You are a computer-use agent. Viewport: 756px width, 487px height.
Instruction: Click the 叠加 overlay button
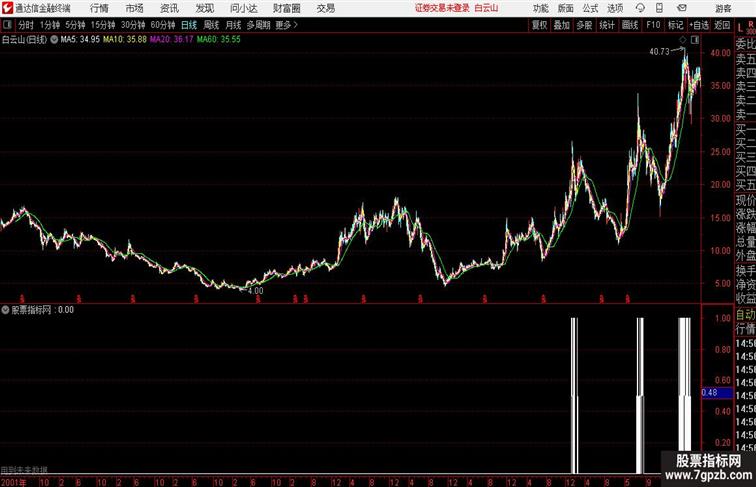[x=562, y=25]
